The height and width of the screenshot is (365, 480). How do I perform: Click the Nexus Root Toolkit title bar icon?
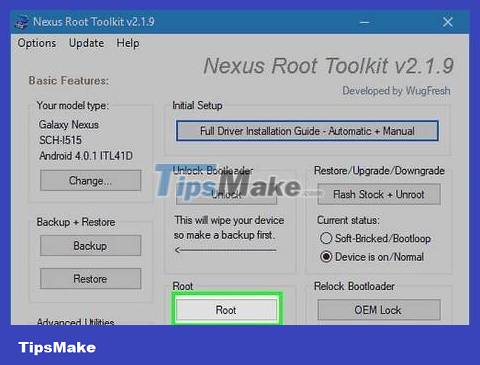coord(22,22)
